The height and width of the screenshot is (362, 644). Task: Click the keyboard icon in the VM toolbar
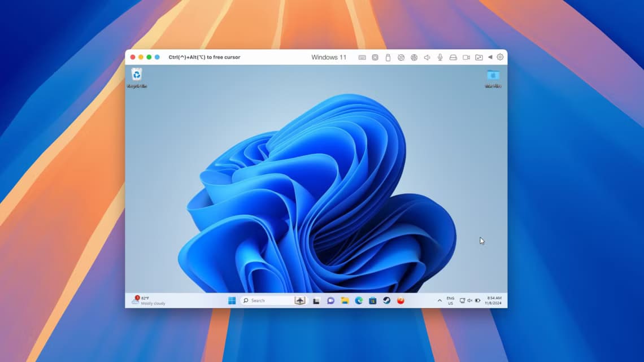click(362, 57)
